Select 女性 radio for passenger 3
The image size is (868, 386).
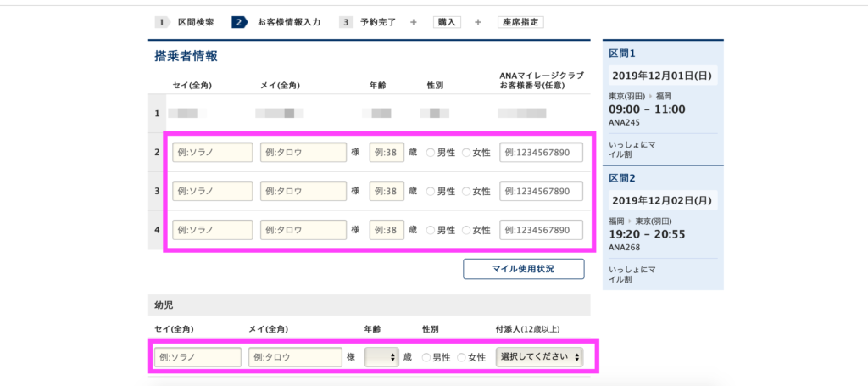(465, 191)
